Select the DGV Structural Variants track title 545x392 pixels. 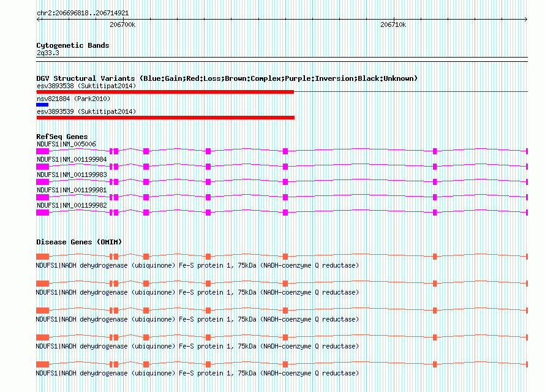coord(227,78)
